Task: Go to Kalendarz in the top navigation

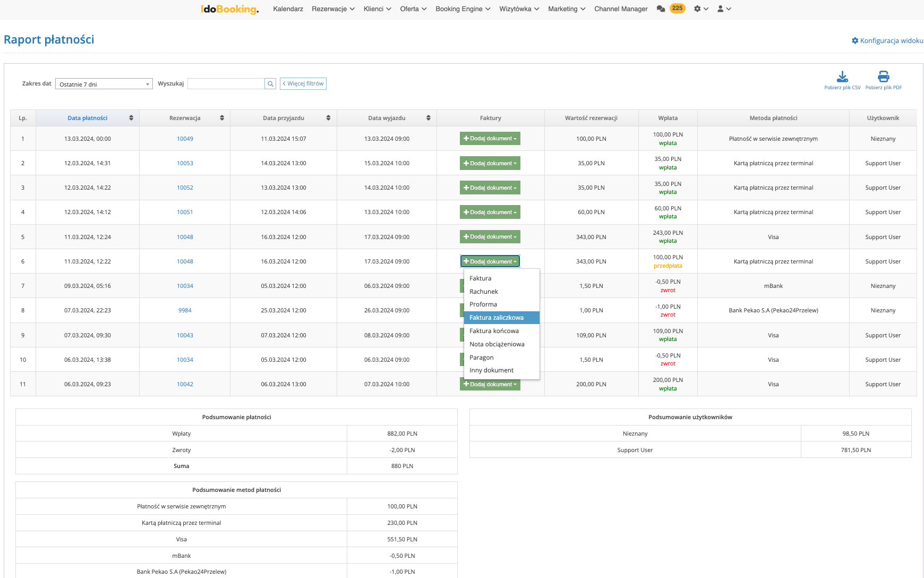Action: tap(288, 9)
